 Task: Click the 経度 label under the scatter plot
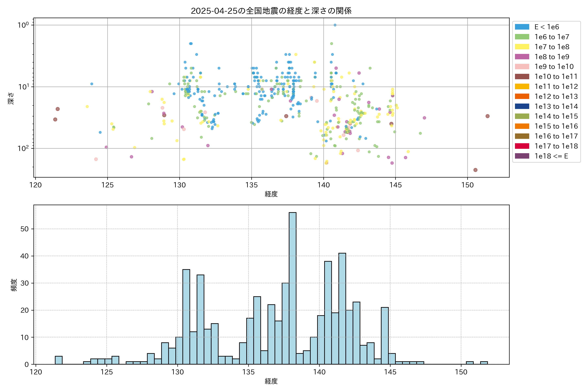coord(271,194)
